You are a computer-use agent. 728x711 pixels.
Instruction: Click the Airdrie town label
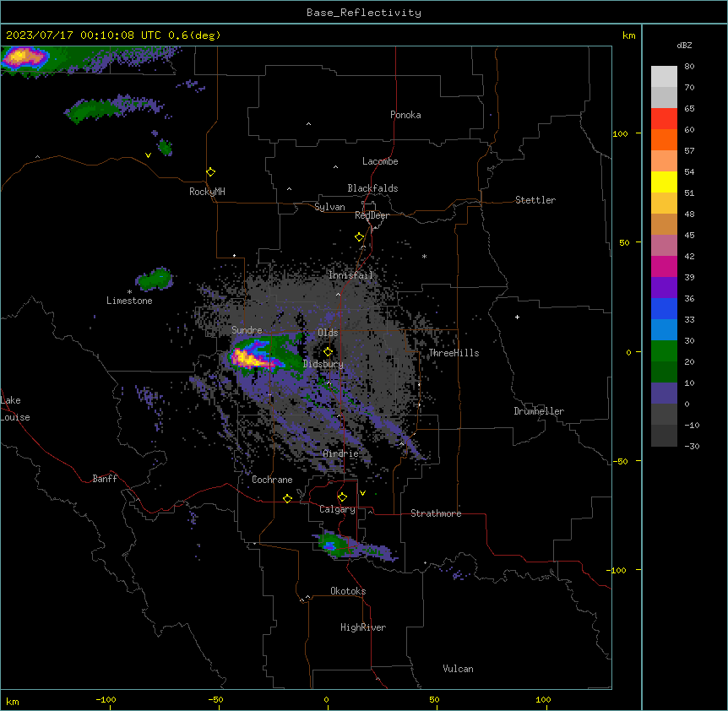tap(340, 453)
